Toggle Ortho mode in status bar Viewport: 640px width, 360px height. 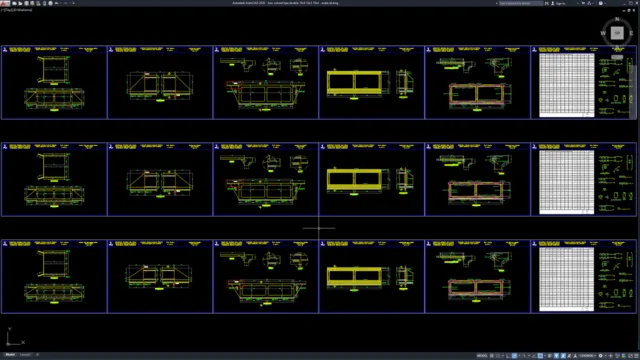tap(508, 356)
